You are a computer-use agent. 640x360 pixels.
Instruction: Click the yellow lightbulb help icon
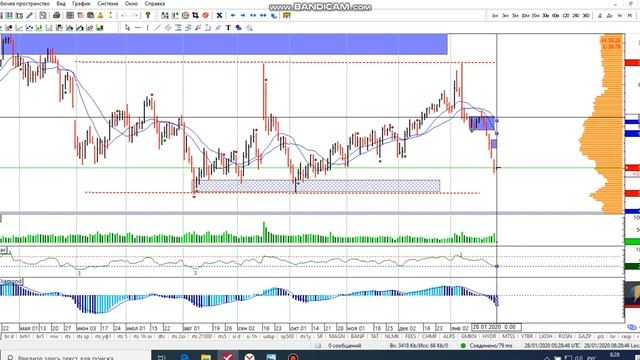[x=148, y=16]
